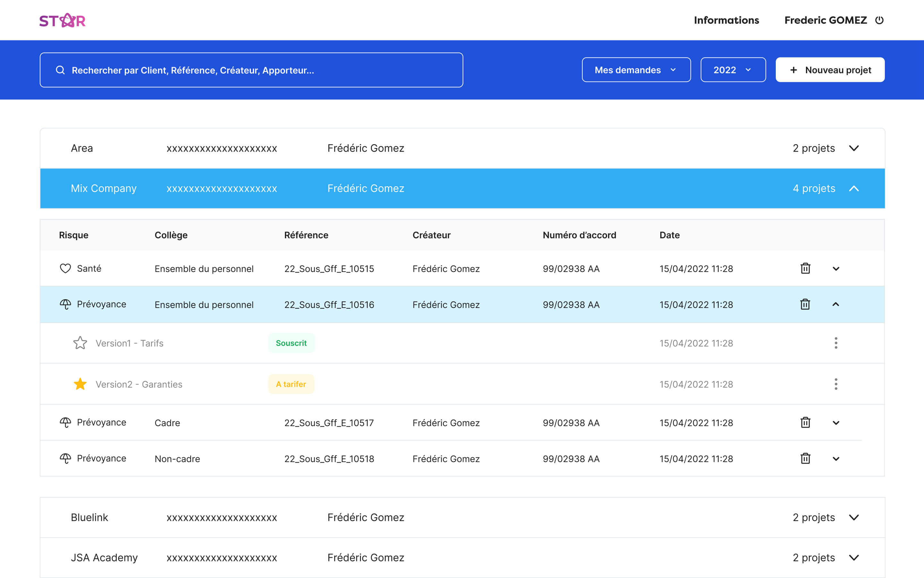Viewport: 924px width, 578px height.
Task: Collapse the 22_Sous_Gff_E_10516 Prévoyance row
Action: coord(836,304)
